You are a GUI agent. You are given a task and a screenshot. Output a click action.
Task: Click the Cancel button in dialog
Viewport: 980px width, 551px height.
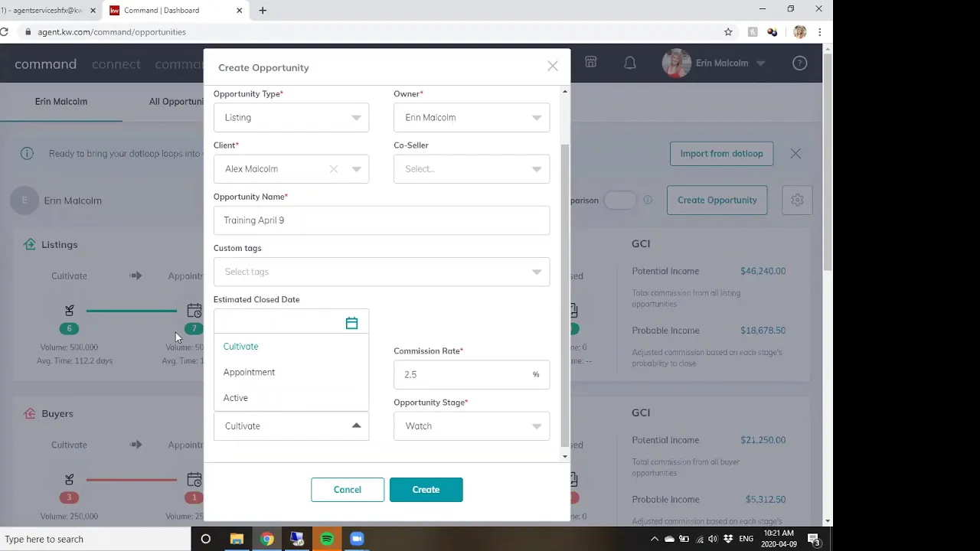pyautogui.click(x=348, y=490)
